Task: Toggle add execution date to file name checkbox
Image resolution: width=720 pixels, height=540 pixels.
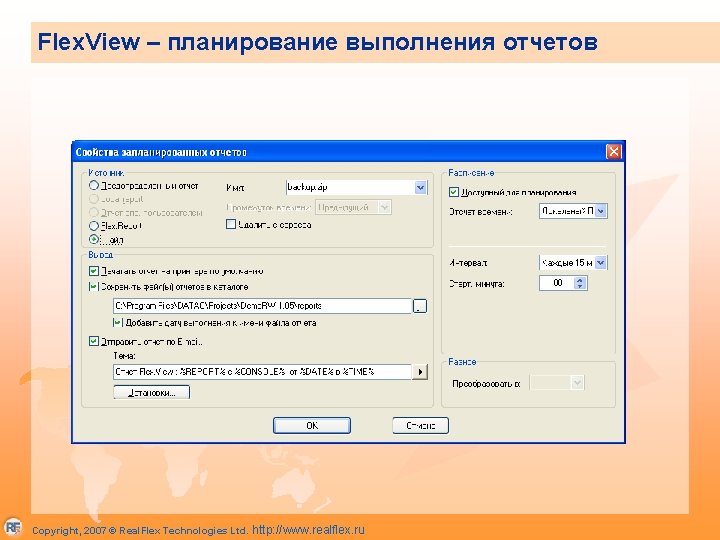Action: 118,323
